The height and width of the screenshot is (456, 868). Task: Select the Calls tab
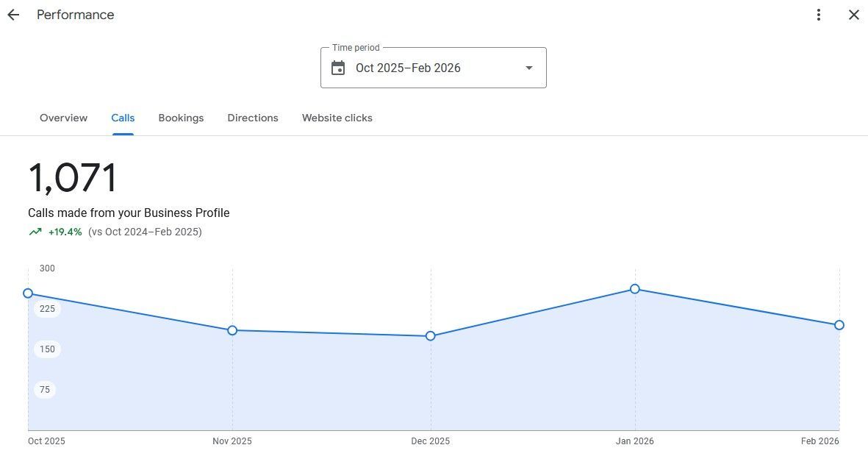(x=123, y=118)
